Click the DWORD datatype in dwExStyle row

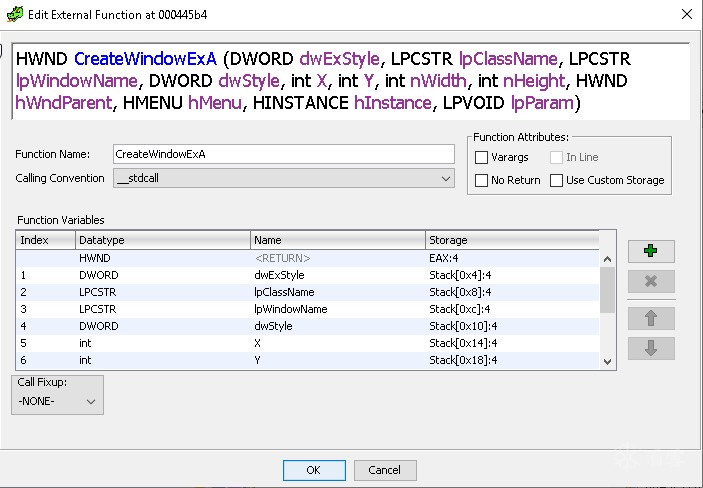pos(163,275)
